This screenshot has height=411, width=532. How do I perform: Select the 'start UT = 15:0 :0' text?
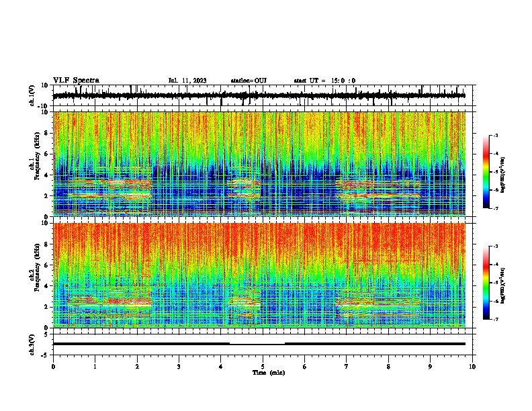pyautogui.click(x=324, y=81)
